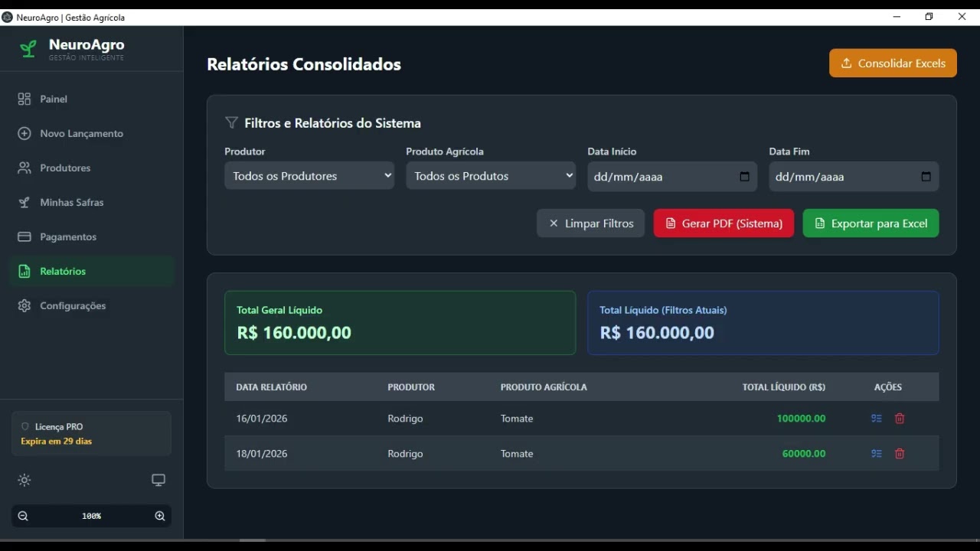Click the Total Geral Líquido card
This screenshot has width=980, height=551.
pos(400,323)
